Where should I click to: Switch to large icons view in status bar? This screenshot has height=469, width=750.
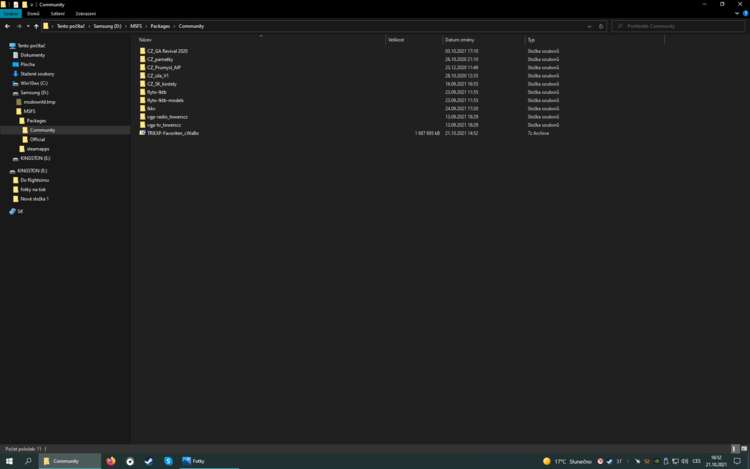click(x=744, y=450)
